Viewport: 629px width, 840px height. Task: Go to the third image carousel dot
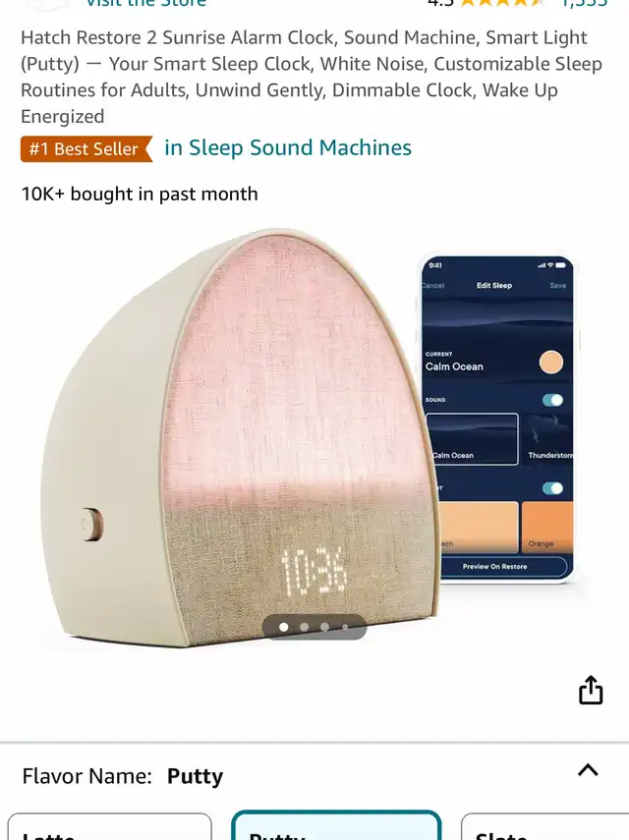coord(324,627)
